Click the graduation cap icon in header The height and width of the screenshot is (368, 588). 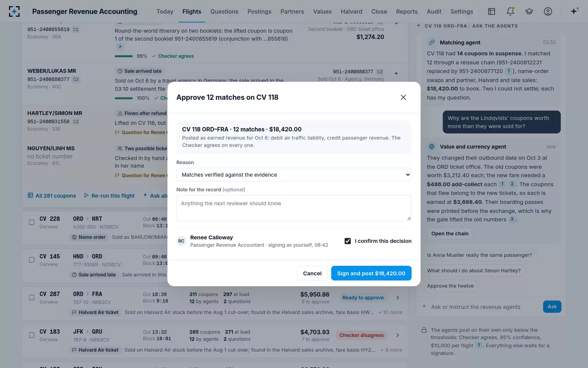(x=529, y=11)
